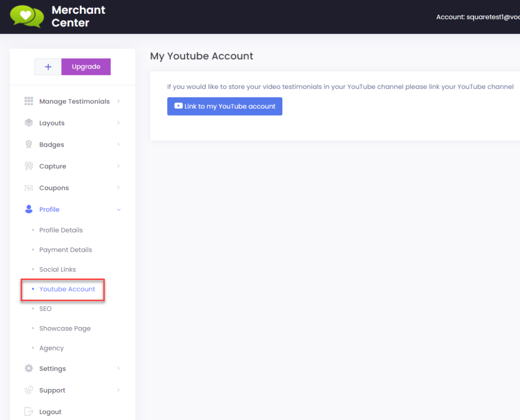Click the My Youtube Account heading

pyautogui.click(x=202, y=56)
